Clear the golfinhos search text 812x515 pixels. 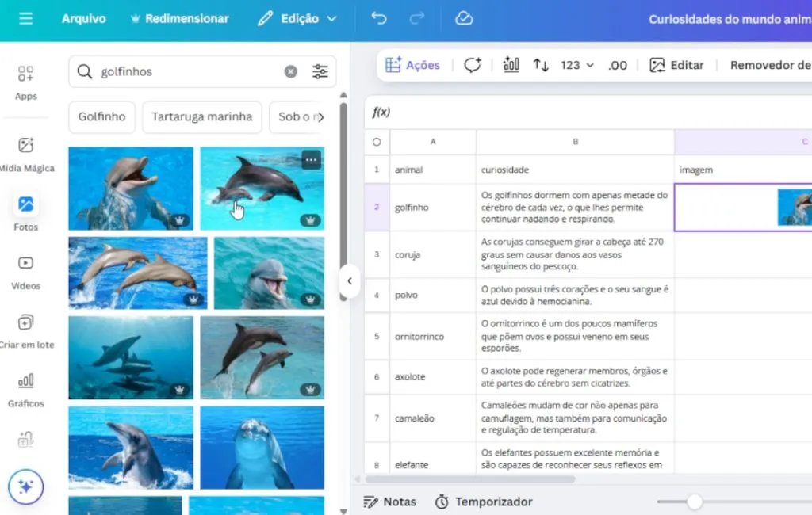(291, 72)
